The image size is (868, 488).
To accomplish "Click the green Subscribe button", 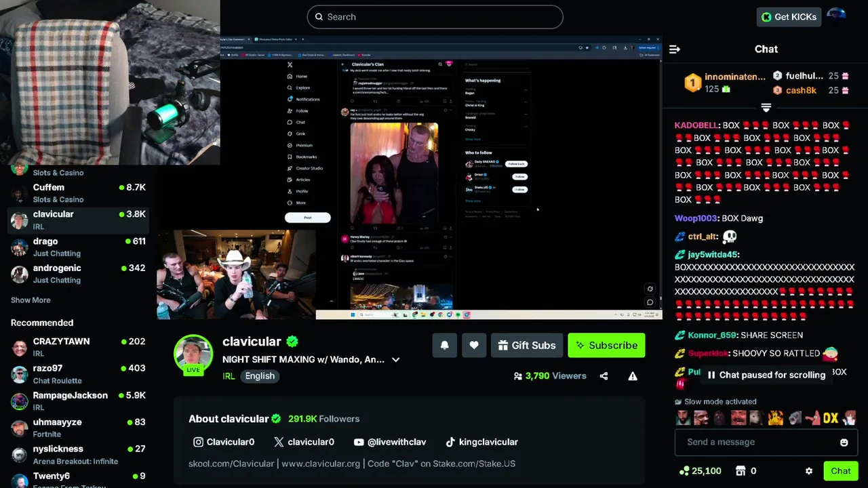I will click(606, 345).
